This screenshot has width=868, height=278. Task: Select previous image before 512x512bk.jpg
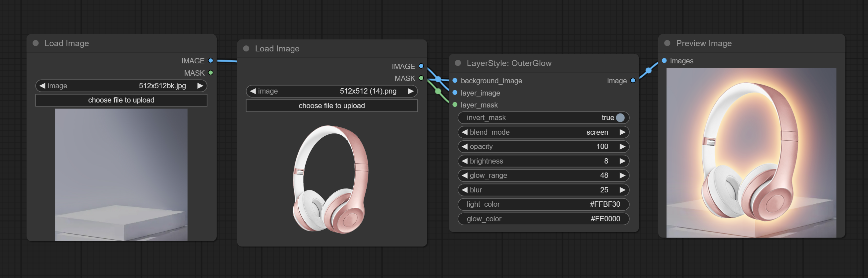pos(42,86)
